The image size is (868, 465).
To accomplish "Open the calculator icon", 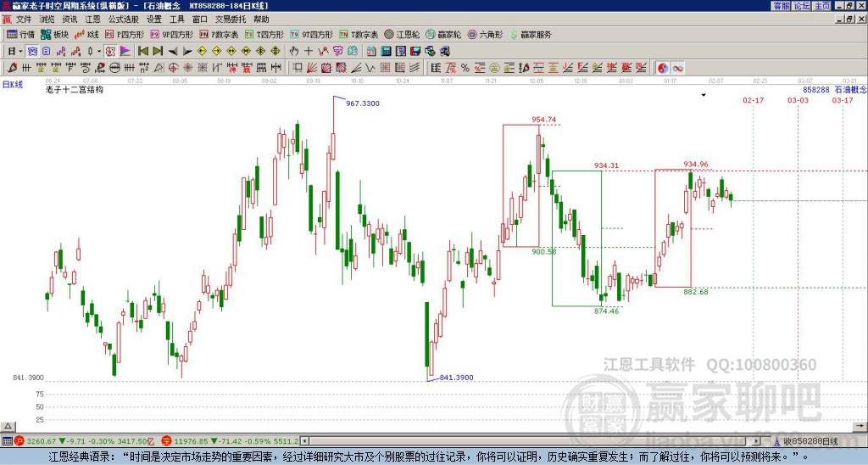I will click(x=386, y=52).
